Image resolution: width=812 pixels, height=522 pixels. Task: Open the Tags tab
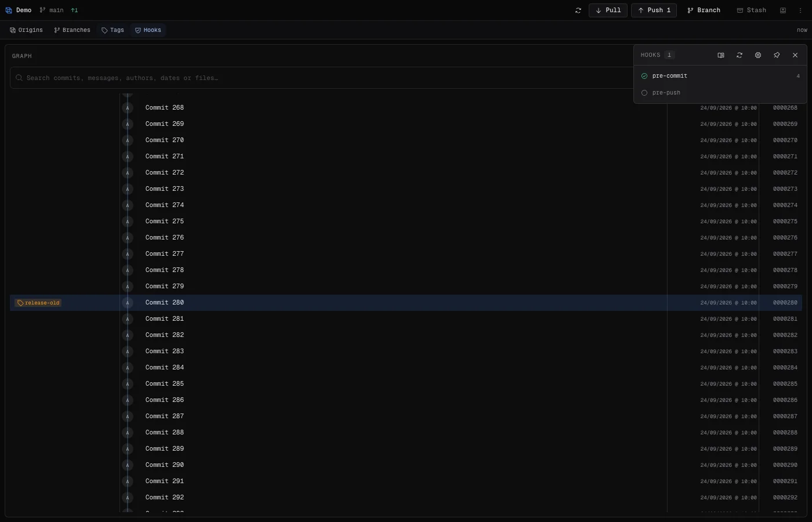click(x=113, y=30)
